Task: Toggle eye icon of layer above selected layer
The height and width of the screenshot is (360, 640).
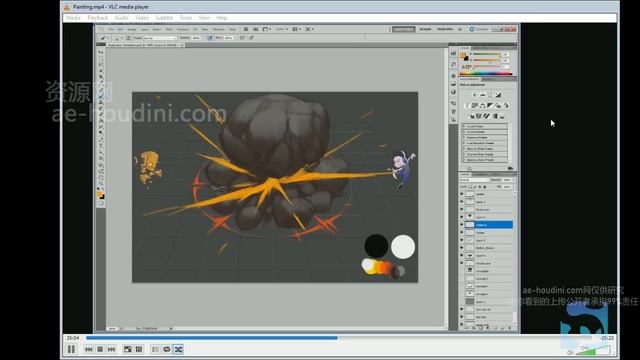Action: [x=462, y=217]
